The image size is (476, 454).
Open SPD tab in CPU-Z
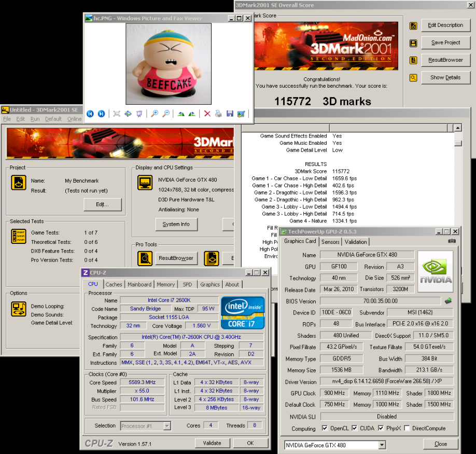pyautogui.click(x=187, y=284)
